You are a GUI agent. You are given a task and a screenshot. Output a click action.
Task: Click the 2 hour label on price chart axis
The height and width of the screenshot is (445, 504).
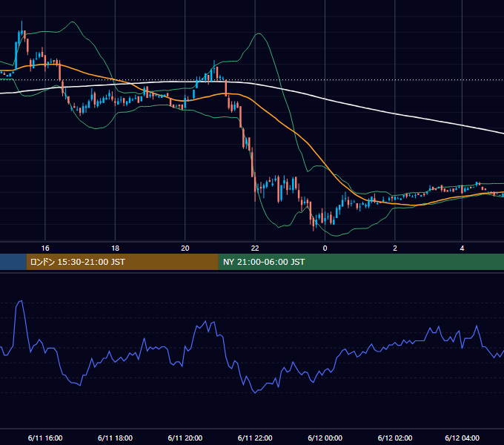click(x=395, y=248)
